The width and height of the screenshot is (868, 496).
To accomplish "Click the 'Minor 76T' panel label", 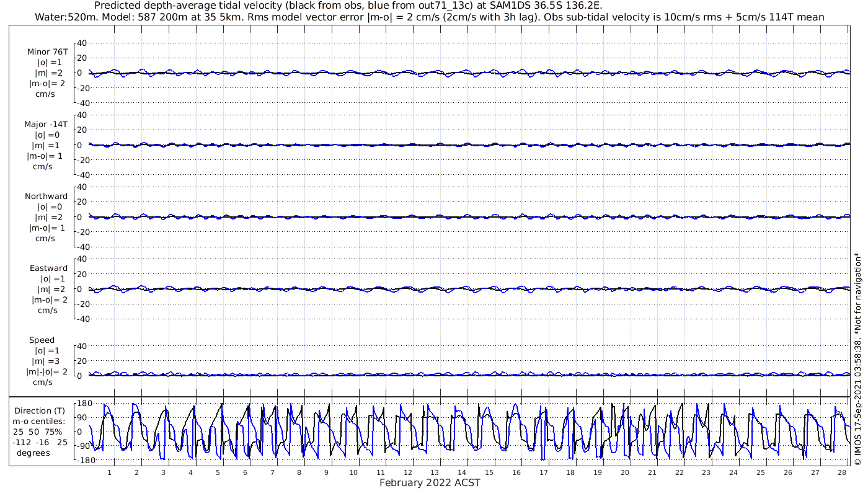I will tap(48, 52).
